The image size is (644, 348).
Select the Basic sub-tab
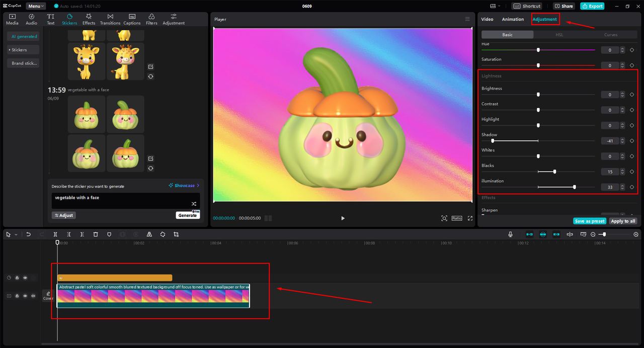pos(507,35)
